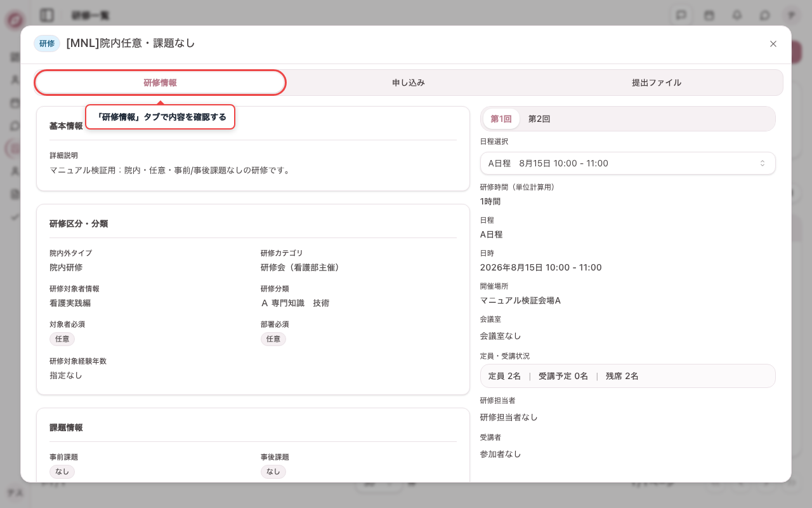The height and width of the screenshot is (508, 812).
Task: Click the 残席 2名 text
Action: pyautogui.click(x=622, y=376)
